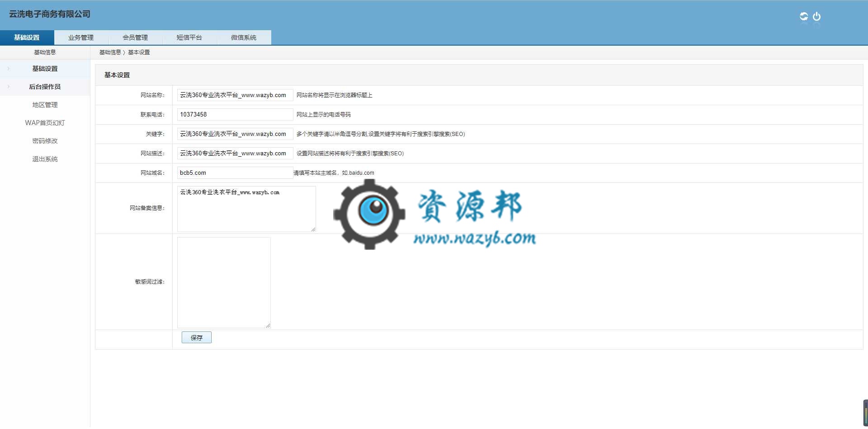Image resolution: width=868 pixels, height=429 pixels.
Task: Click the hint 网站上显示的电话号码
Action: click(324, 115)
